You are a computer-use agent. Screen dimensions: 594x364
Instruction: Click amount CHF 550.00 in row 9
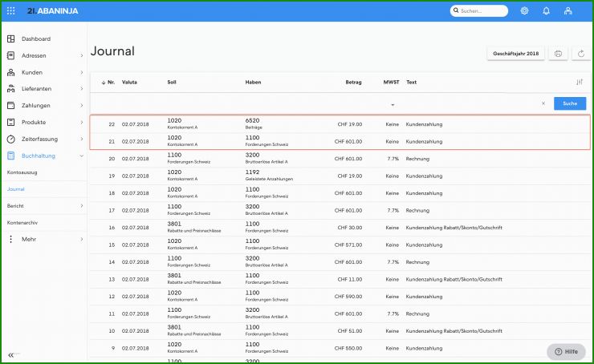click(x=348, y=348)
